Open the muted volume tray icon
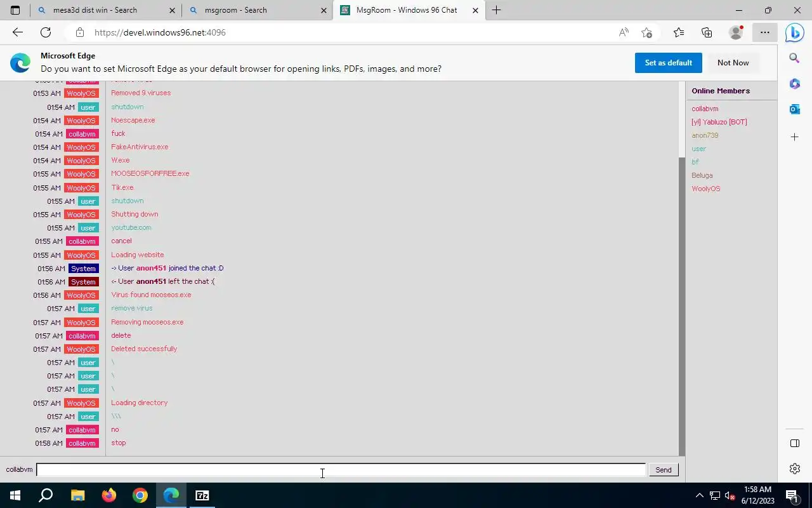The image size is (812, 508). click(730, 495)
